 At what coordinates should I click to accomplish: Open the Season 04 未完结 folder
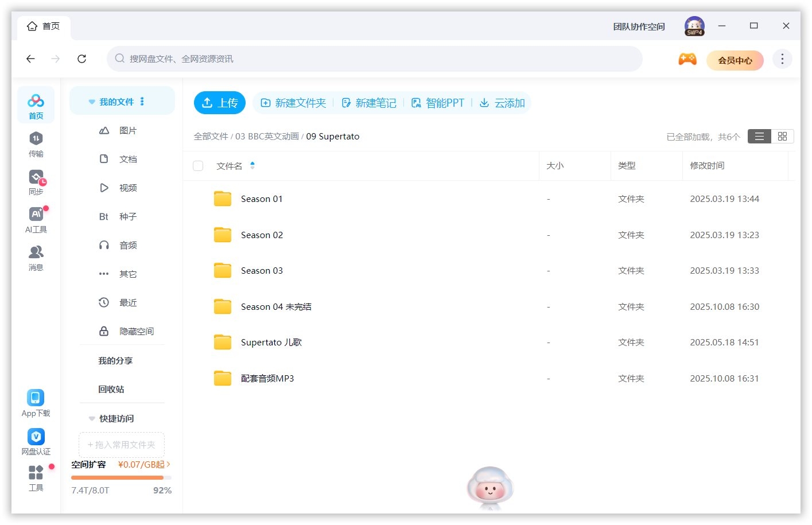click(x=276, y=306)
